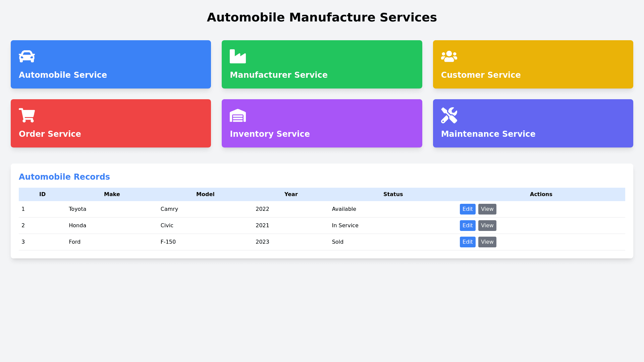Edit the Ford F-150 record
Screen dimensions: 644x362
pyautogui.click(x=467, y=242)
